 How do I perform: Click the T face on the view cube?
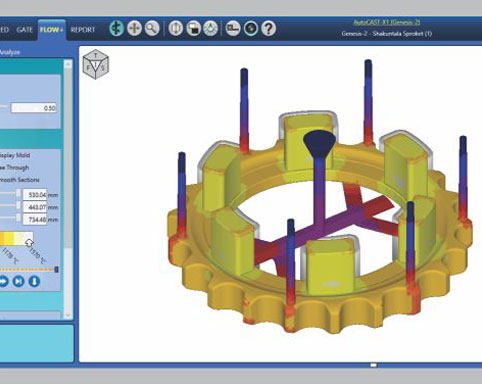point(96,55)
